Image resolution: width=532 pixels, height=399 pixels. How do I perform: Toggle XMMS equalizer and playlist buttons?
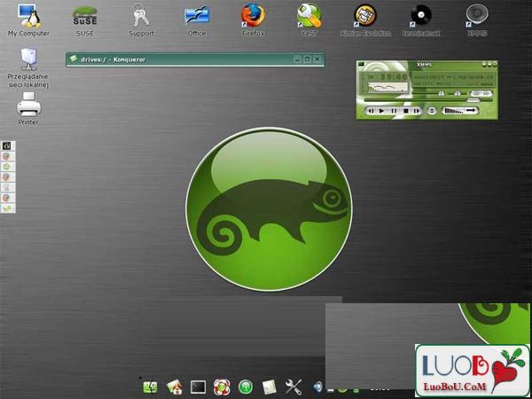coord(481,93)
